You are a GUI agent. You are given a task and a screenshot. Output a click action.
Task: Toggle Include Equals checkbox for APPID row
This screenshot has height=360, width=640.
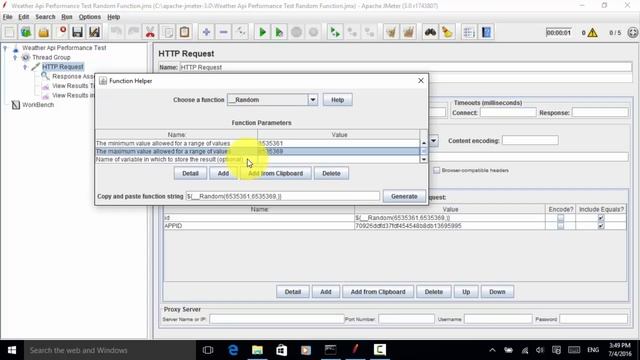(601, 226)
